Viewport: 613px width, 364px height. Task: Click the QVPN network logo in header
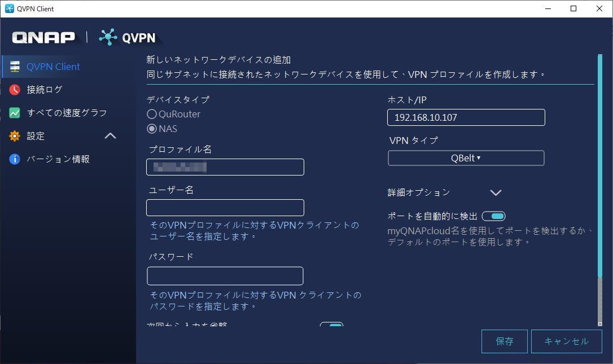coord(108,37)
